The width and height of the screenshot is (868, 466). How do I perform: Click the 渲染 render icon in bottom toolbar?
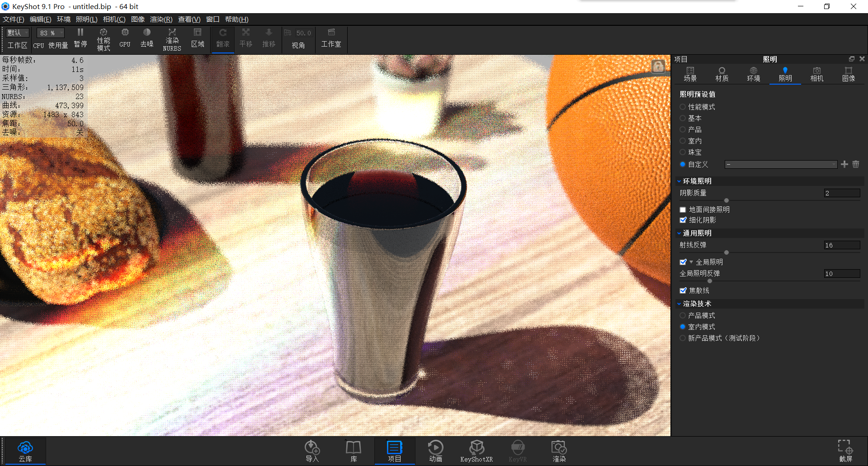(x=559, y=450)
